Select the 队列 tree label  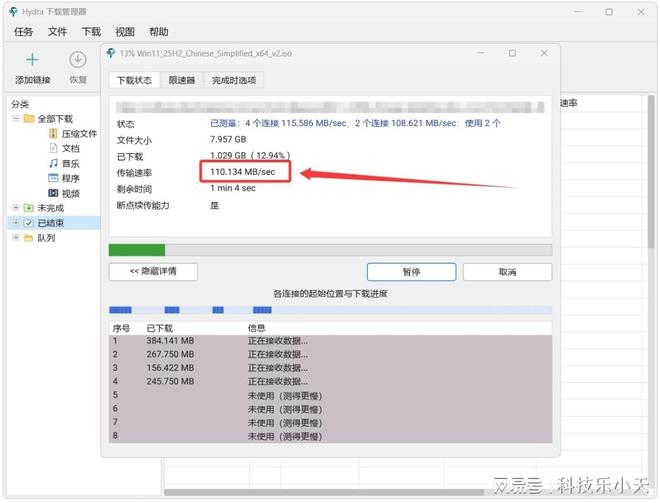click(46, 238)
